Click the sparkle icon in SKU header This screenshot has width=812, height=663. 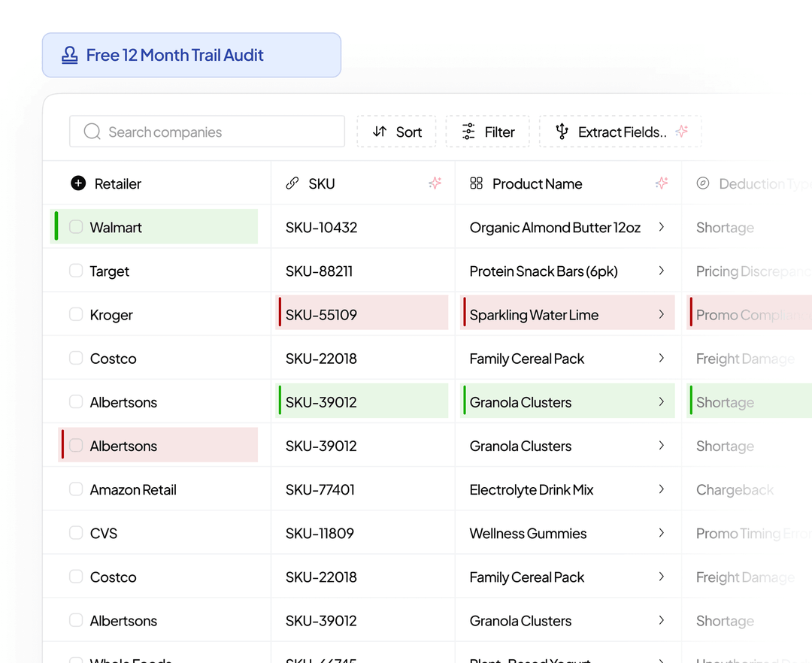(435, 183)
